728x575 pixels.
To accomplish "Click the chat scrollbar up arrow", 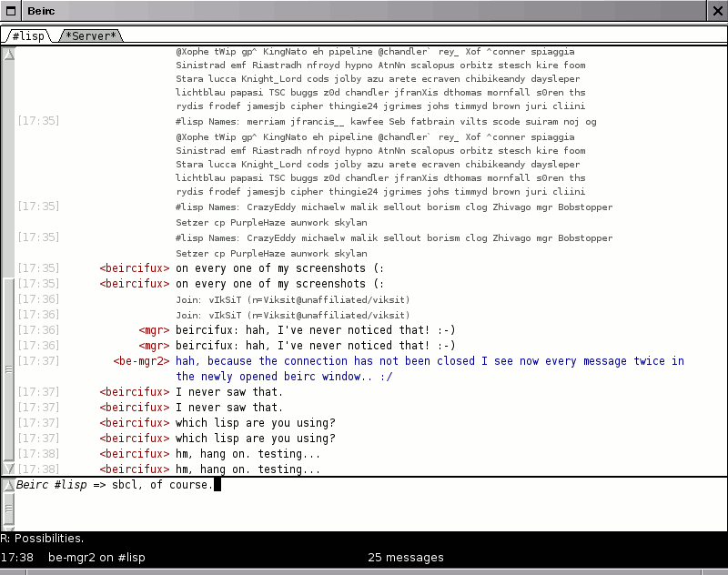I will [x=8, y=54].
